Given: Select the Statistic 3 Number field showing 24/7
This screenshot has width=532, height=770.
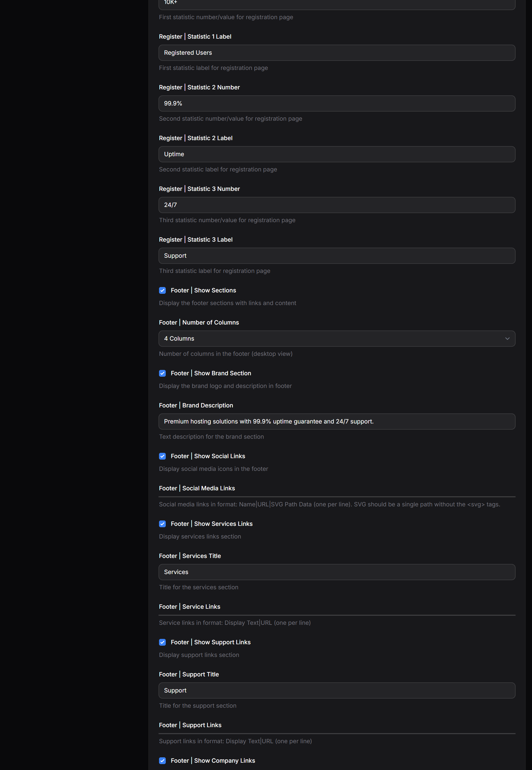Looking at the screenshot, I should pos(337,205).
